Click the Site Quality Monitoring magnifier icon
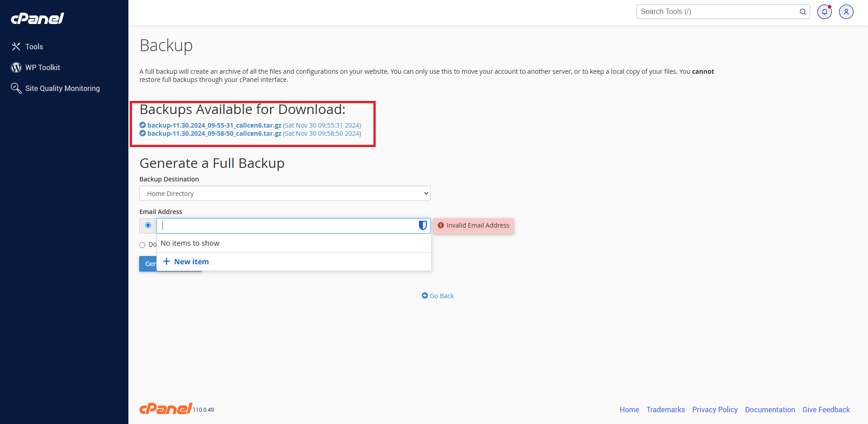 click(x=16, y=88)
